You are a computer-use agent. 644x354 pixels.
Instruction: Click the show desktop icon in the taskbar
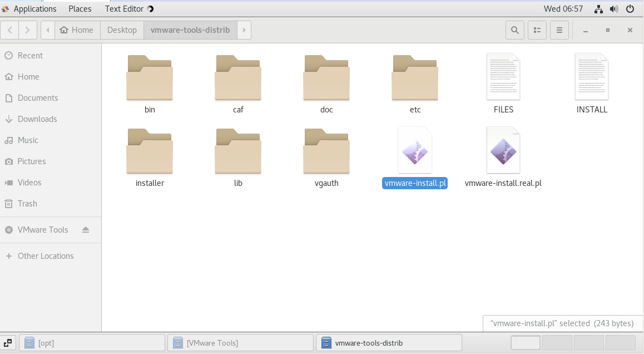(x=8, y=343)
